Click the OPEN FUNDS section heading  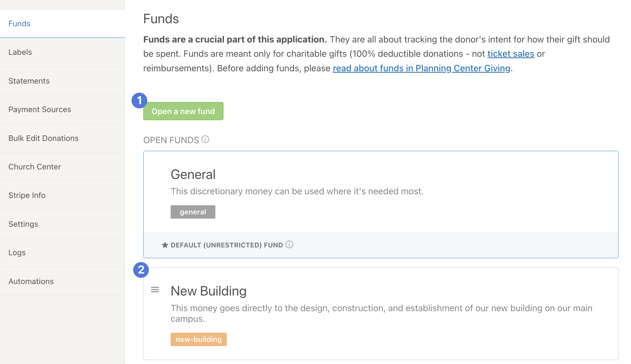(x=171, y=140)
